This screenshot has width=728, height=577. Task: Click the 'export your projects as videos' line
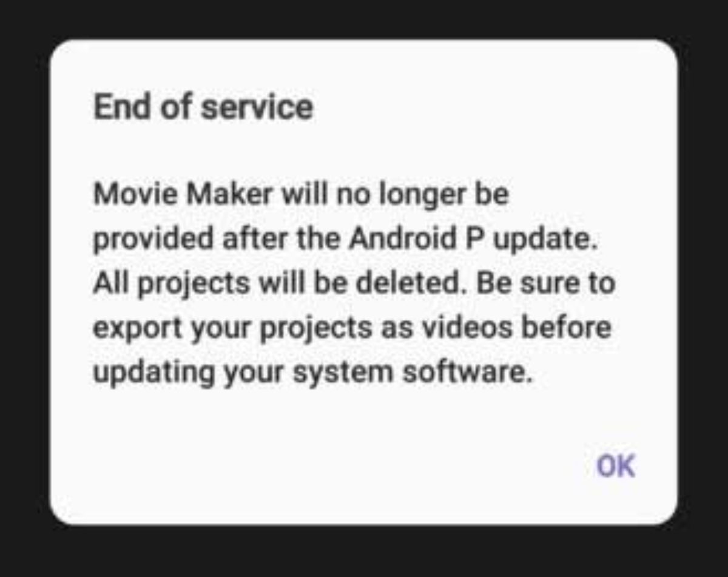(306, 328)
